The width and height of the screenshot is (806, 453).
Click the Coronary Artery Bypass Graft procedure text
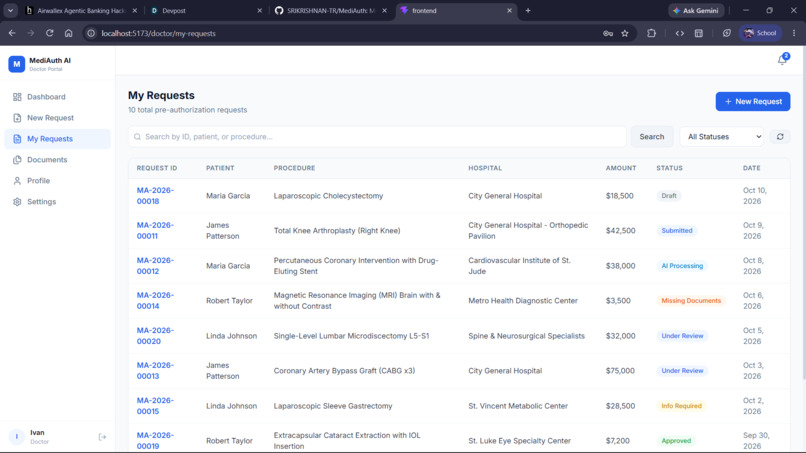point(344,371)
